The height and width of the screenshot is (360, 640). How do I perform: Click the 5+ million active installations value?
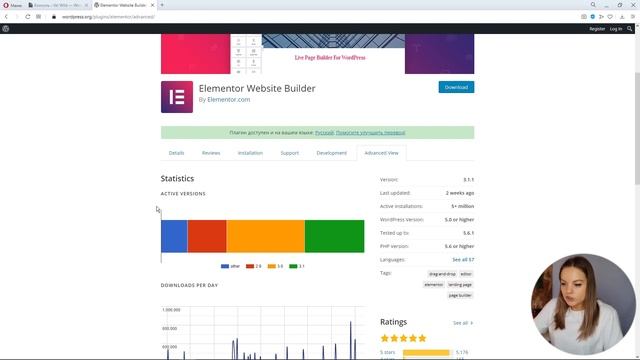pyautogui.click(x=462, y=206)
